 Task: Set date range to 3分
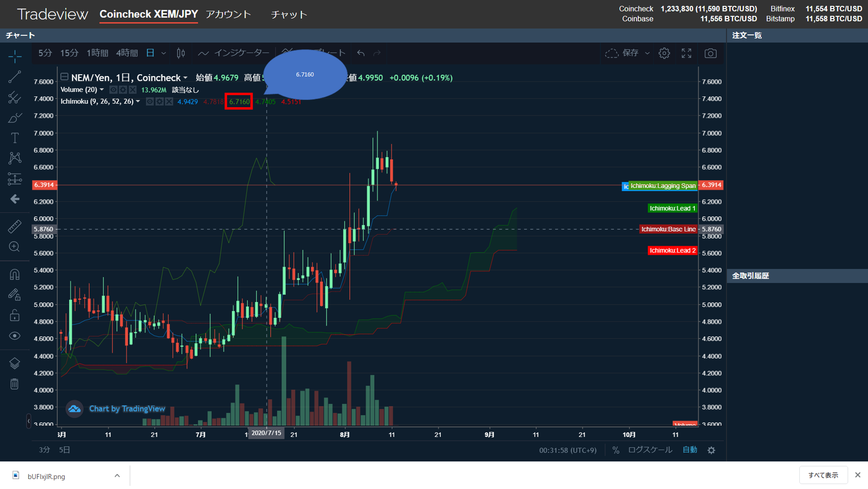[44, 450]
